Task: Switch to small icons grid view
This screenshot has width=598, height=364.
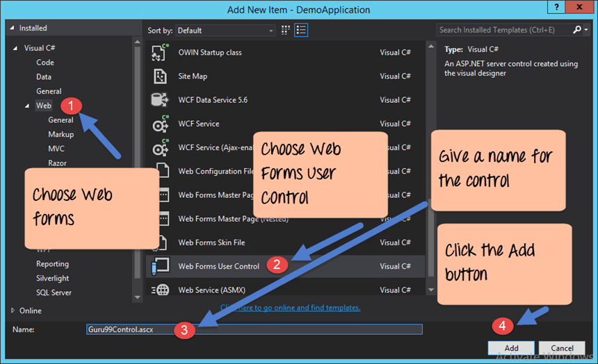Action: 286,31
